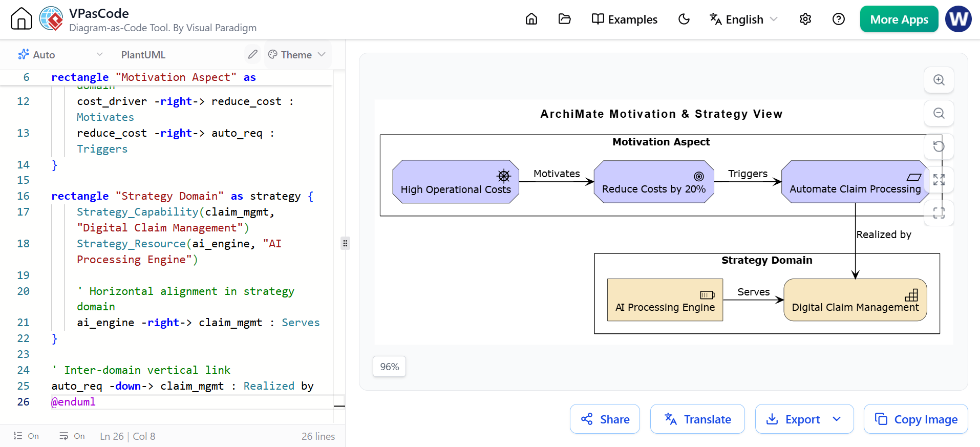Click the Triggers arrow label
This screenshot has width=980, height=447.
(x=748, y=174)
